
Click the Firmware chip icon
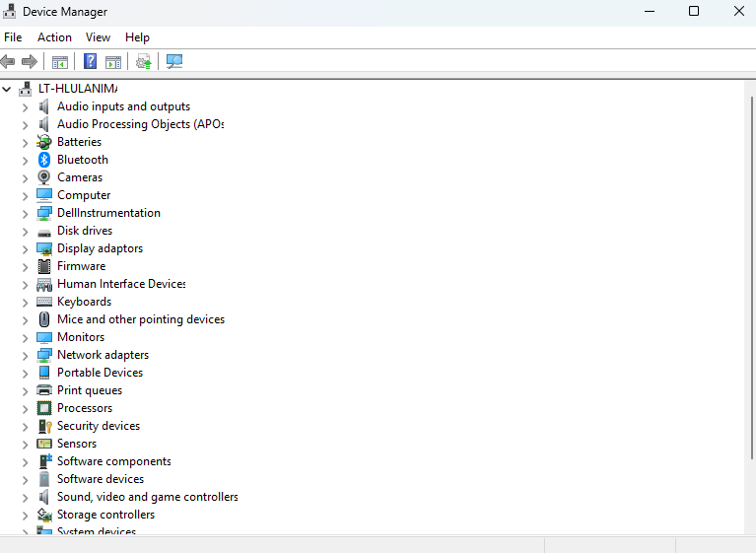(x=44, y=266)
